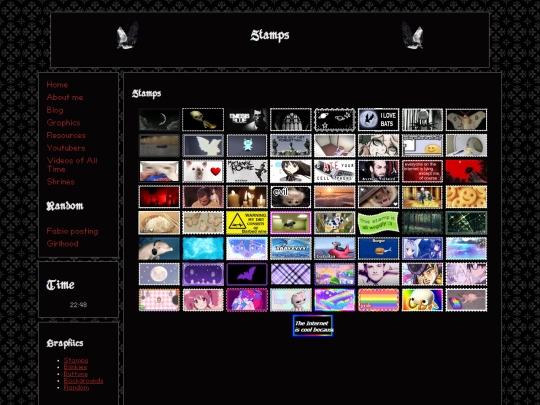Viewport: 540px width, 405px height.
Task: Click the dolphin with headphones stamp
Action: 159,248
